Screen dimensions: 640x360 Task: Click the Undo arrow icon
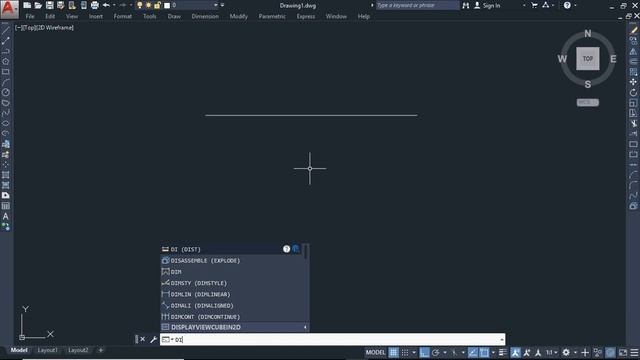106,5
